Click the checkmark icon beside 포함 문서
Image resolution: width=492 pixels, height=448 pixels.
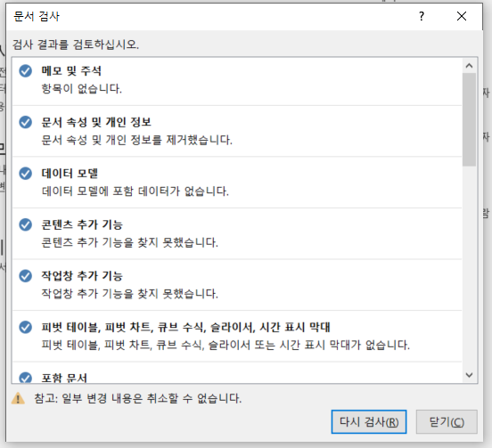26,377
